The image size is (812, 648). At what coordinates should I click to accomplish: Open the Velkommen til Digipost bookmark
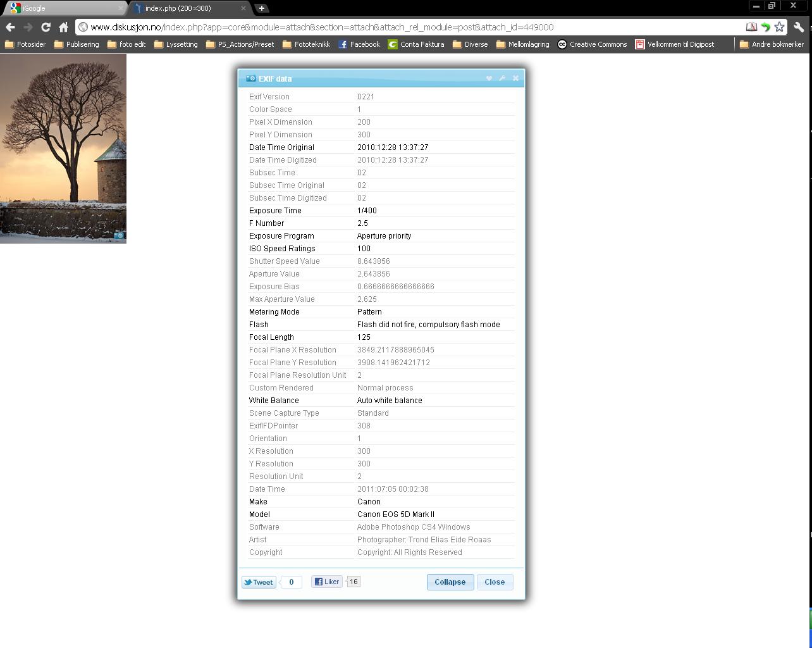[675, 44]
